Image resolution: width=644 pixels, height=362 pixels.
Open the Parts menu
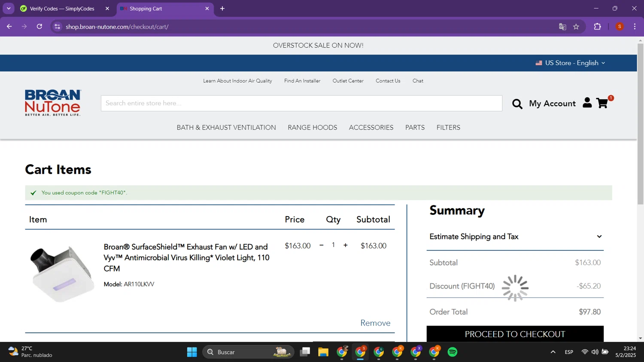pyautogui.click(x=415, y=127)
